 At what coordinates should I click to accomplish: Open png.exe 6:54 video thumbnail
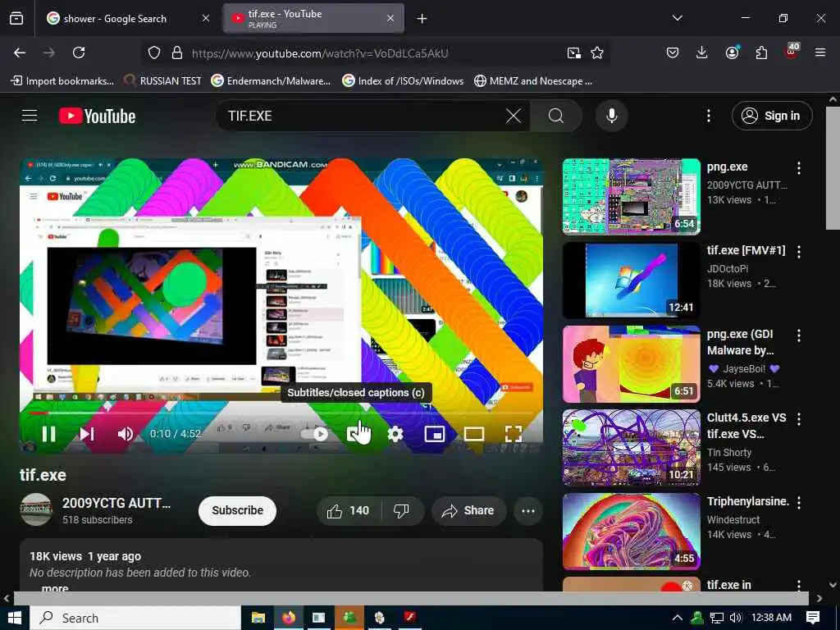[x=632, y=197]
